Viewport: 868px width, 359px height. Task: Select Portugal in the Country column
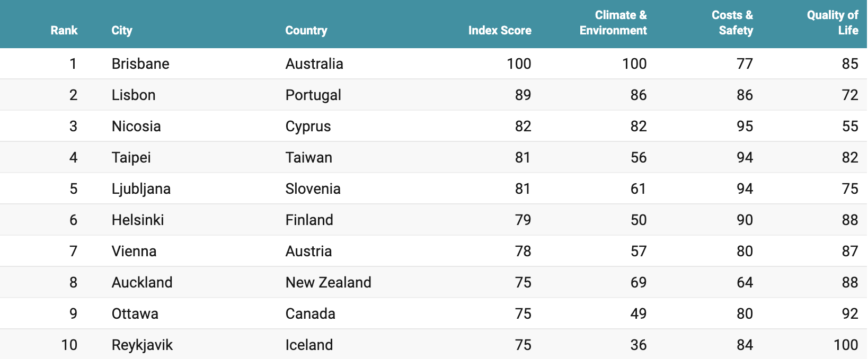313,95
